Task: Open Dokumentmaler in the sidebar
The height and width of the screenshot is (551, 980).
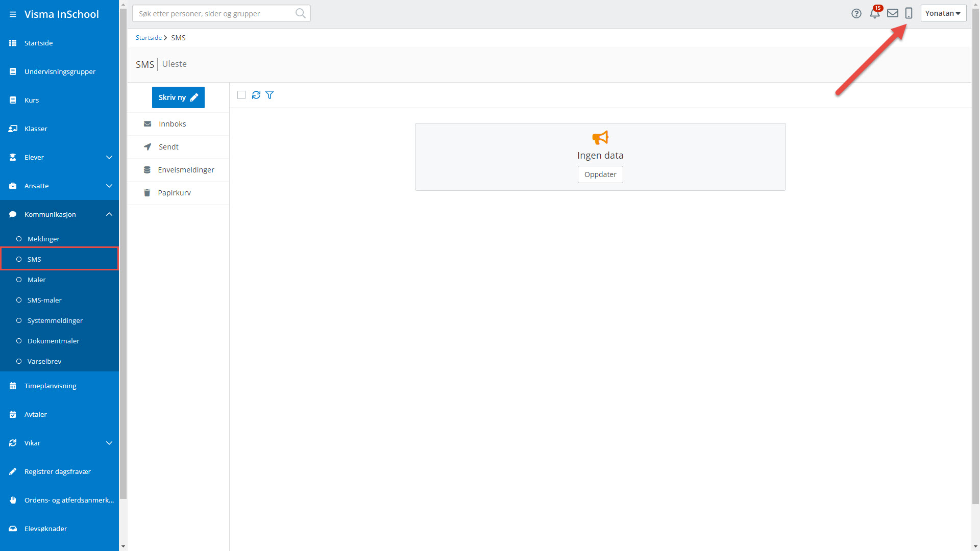Action: pyautogui.click(x=59, y=341)
